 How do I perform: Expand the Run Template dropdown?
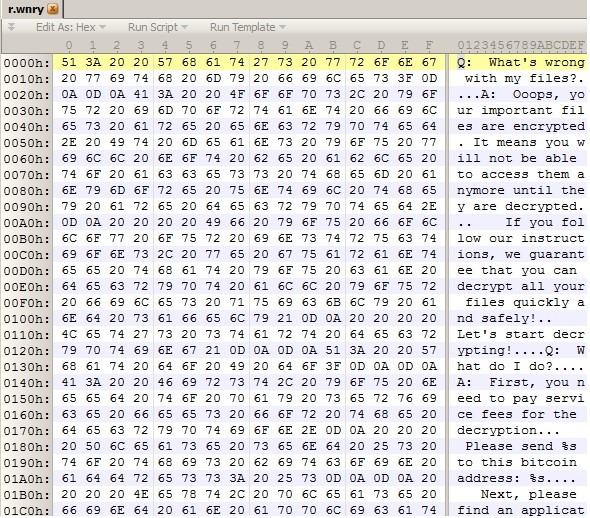248,27
